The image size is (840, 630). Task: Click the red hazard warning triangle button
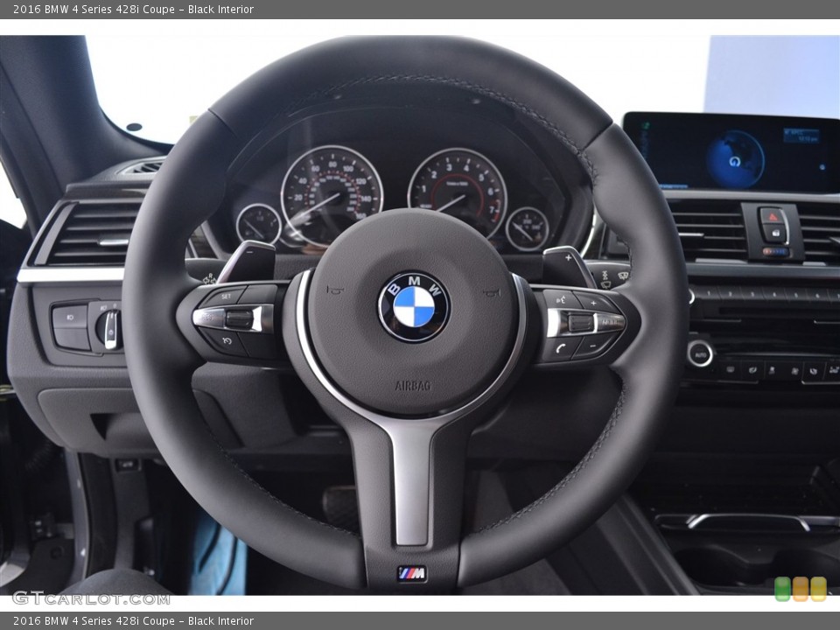(773, 216)
